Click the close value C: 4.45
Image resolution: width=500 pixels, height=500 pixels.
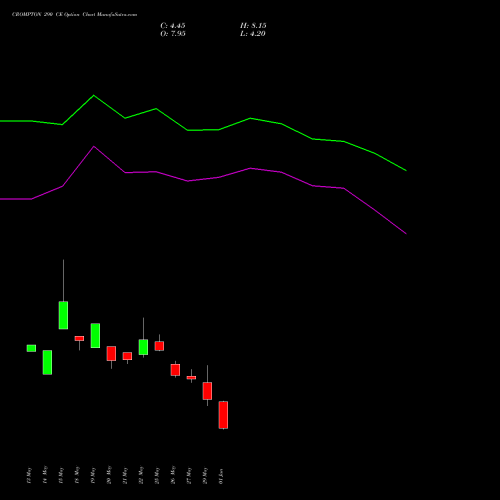pyautogui.click(x=173, y=26)
